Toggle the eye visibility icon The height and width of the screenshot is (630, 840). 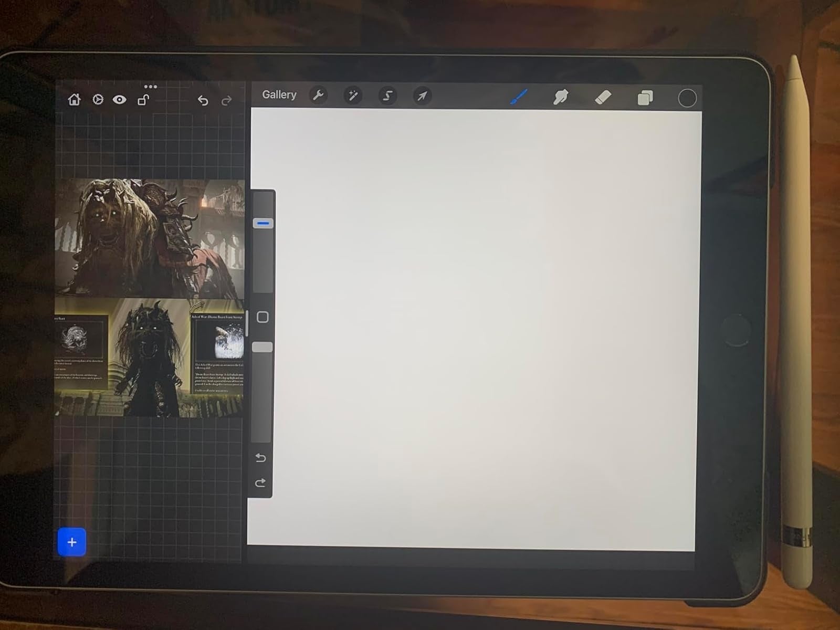120,99
